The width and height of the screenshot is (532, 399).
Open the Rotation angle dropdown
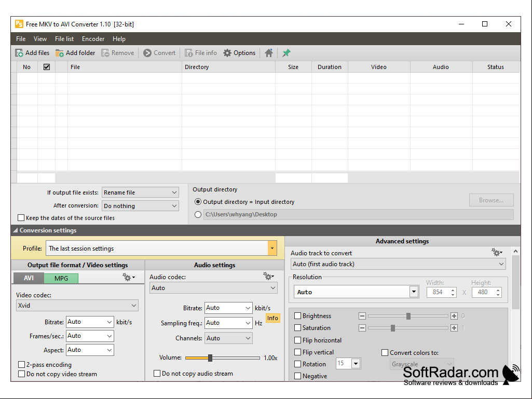[356, 363]
